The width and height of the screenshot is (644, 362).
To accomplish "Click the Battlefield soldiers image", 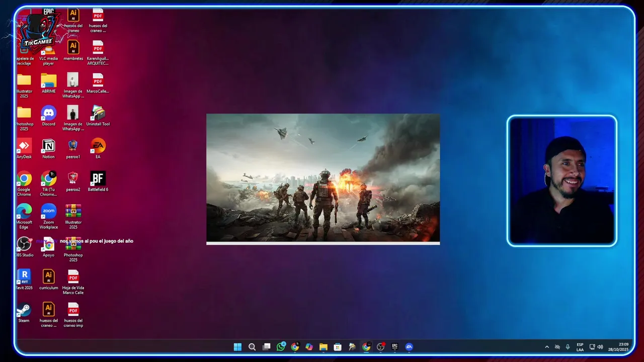I will pos(323,178).
